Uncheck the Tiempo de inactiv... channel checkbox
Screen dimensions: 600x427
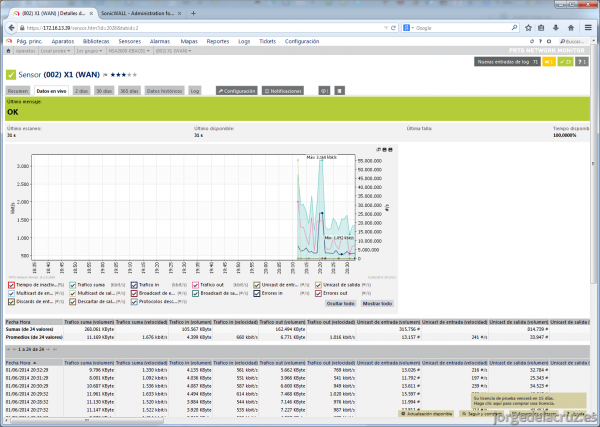point(11,285)
